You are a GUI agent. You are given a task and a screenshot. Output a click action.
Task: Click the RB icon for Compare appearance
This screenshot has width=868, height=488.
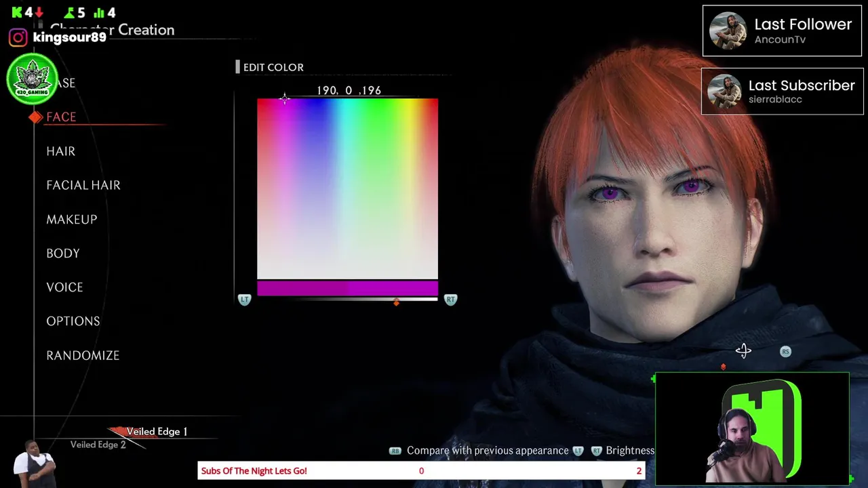pos(395,451)
